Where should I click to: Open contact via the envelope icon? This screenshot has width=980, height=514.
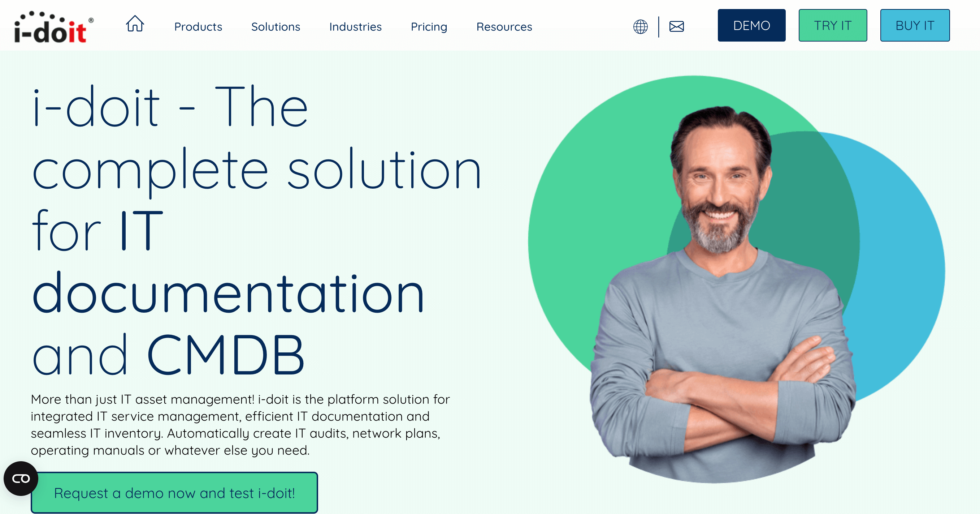tap(676, 26)
